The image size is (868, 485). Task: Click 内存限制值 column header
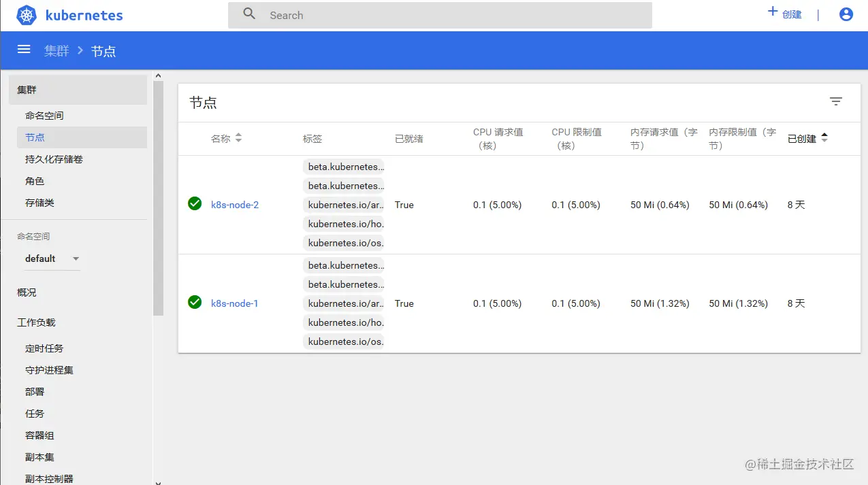(742, 139)
